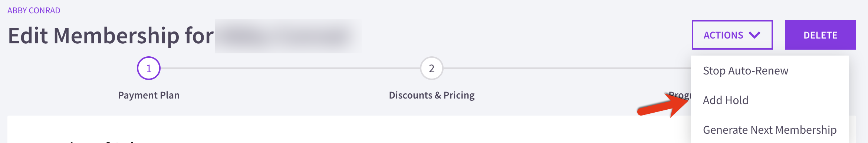Select Stop Auto-Renew from the menu

[746, 70]
